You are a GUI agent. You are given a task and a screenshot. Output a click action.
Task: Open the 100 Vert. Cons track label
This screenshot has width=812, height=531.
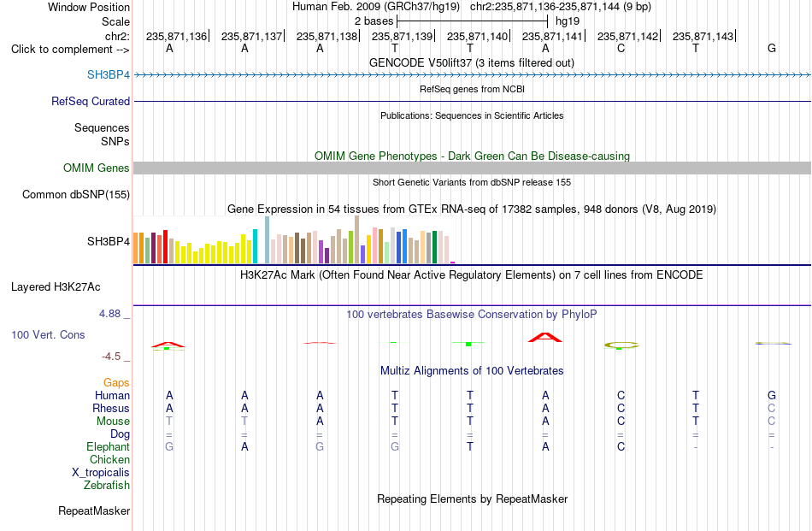pyautogui.click(x=48, y=334)
